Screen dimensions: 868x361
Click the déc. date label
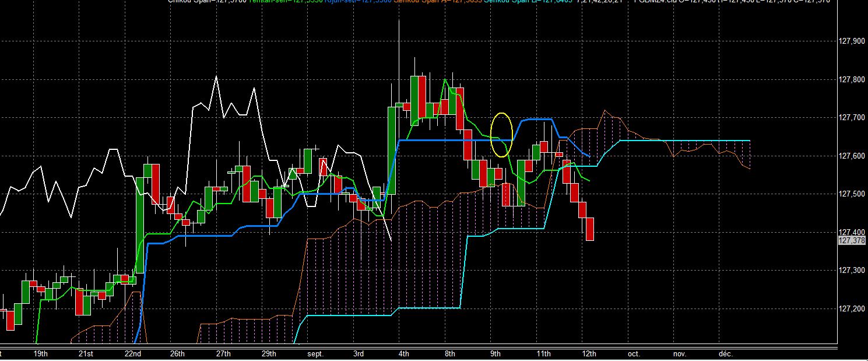(x=725, y=354)
